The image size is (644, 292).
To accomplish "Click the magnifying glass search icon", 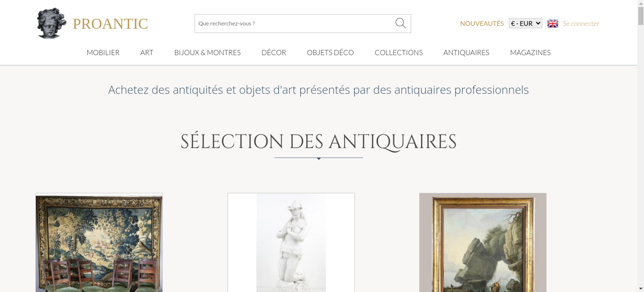I will pos(400,23).
